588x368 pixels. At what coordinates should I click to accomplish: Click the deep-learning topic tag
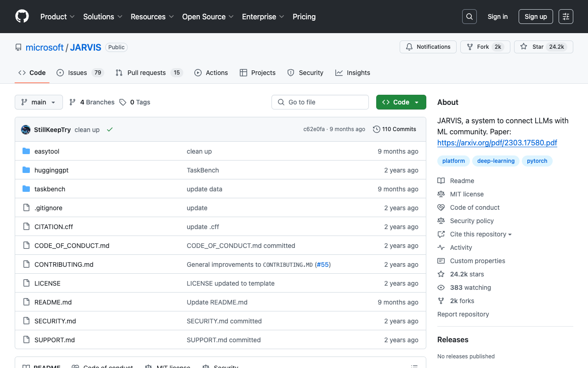pos(496,161)
